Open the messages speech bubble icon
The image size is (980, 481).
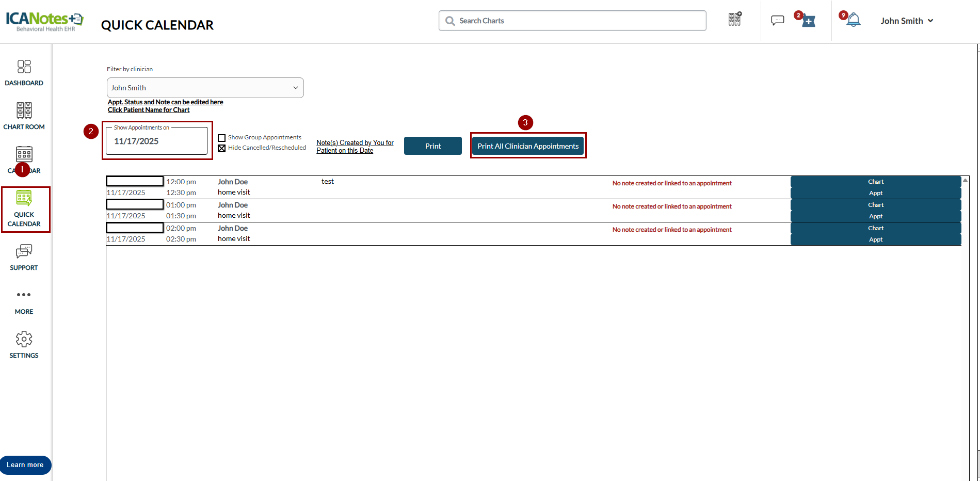point(777,21)
